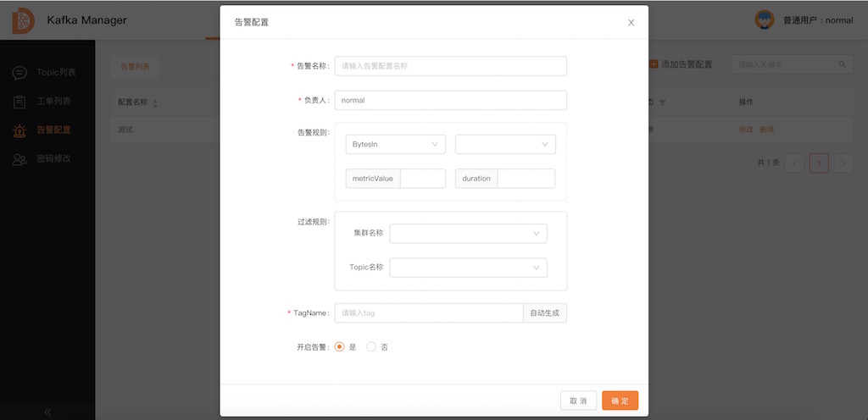Click the 工单列表 sidebar icon
The height and width of the screenshot is (420, 868).
coord(19,102)
